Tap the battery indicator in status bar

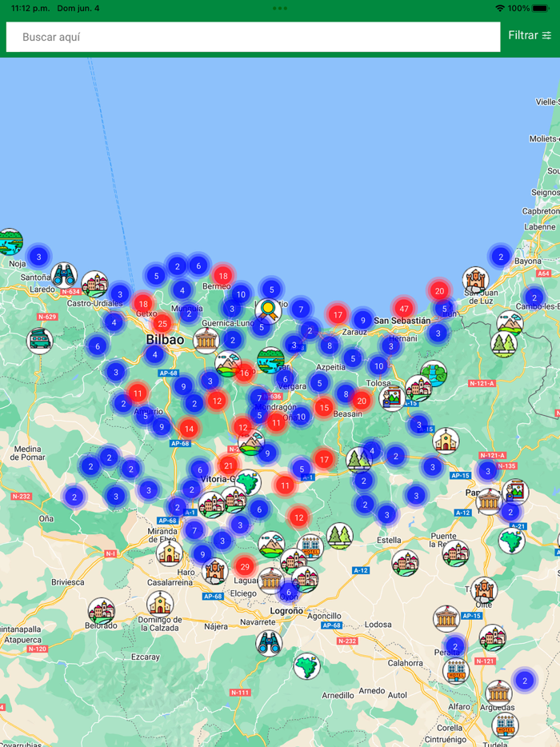point(541,8)
